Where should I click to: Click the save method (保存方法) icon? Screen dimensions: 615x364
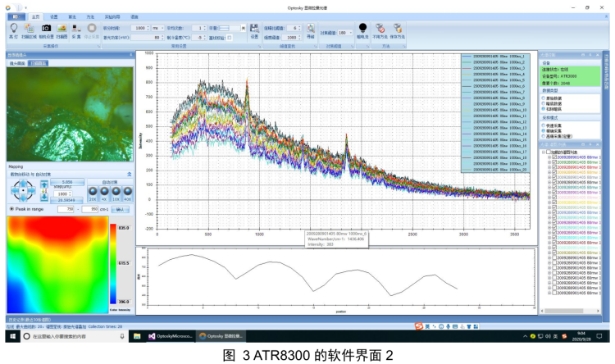[397, 28]
